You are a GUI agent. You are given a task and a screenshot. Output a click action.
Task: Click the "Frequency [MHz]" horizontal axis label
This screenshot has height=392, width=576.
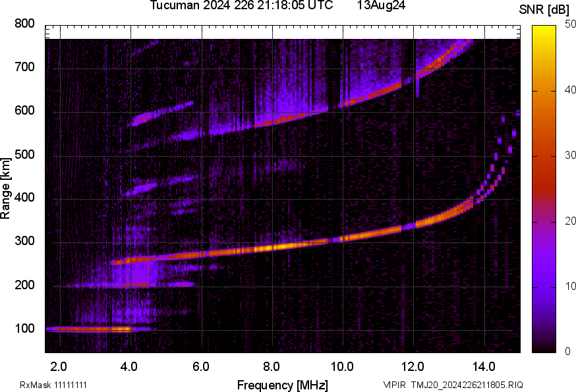[282, 385]
